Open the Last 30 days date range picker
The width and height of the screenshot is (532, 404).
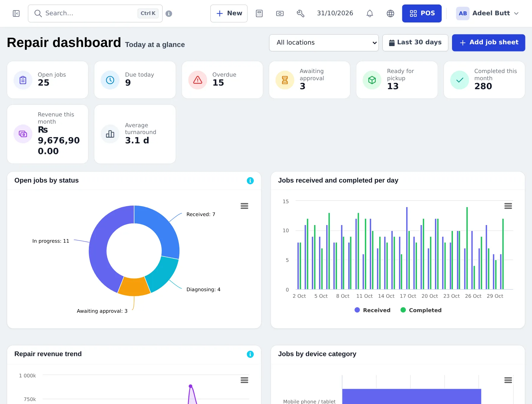(415, 42)
